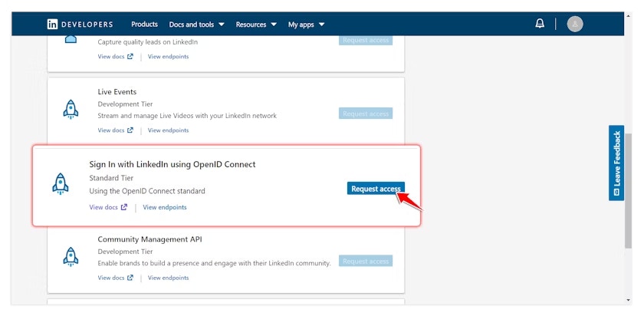The width and height of the screenshot is (644, 316).
Task: Click Request access for Community Management API
Action: tap(366, 261)
